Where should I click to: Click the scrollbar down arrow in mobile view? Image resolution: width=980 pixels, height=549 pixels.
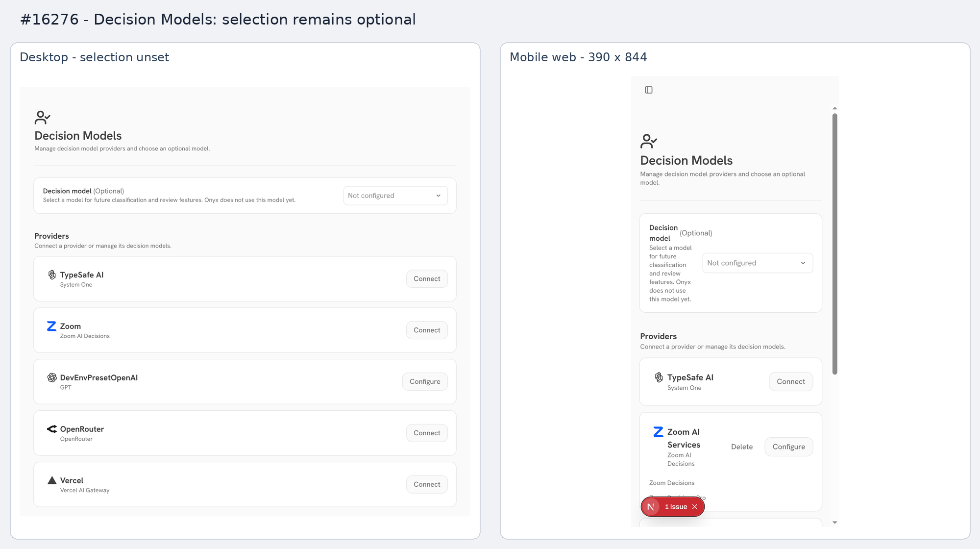835,523
